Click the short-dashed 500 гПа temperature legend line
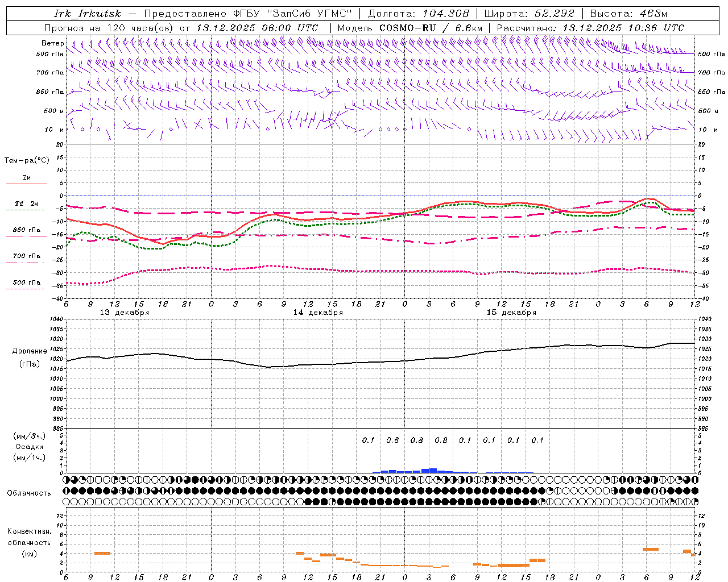The width and height of the screenshot is (728, 582). (25, 289)
